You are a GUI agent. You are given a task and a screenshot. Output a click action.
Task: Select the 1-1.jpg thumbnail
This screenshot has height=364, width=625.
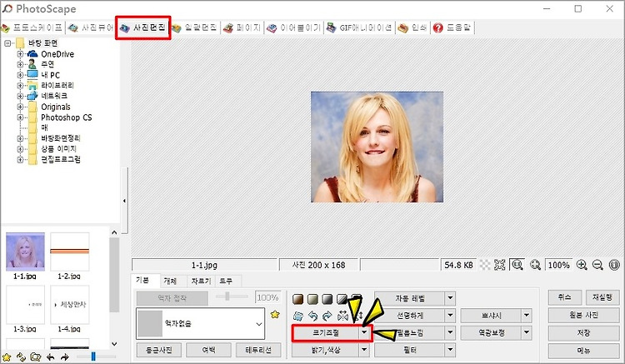25,252
